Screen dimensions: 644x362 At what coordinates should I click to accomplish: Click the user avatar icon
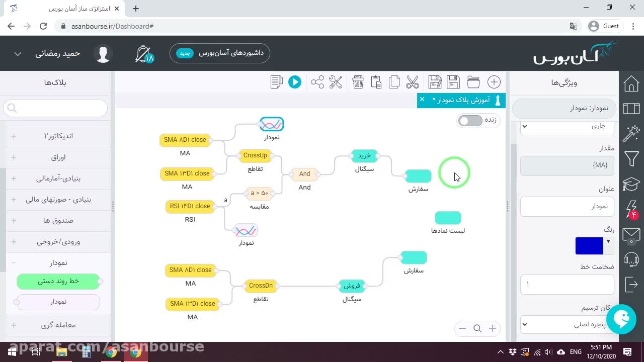103,54
